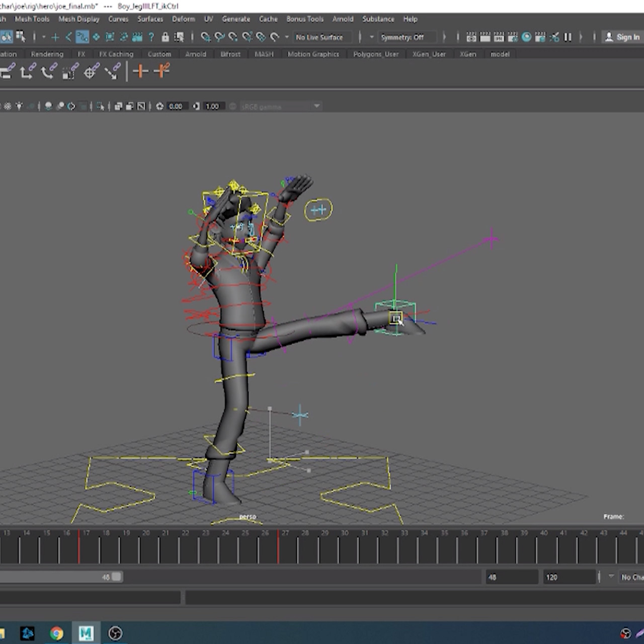The width and height of the screenshot is (644, 644).
Task: Open Google Chrome from the taskbar
Action: pos(56,633)
